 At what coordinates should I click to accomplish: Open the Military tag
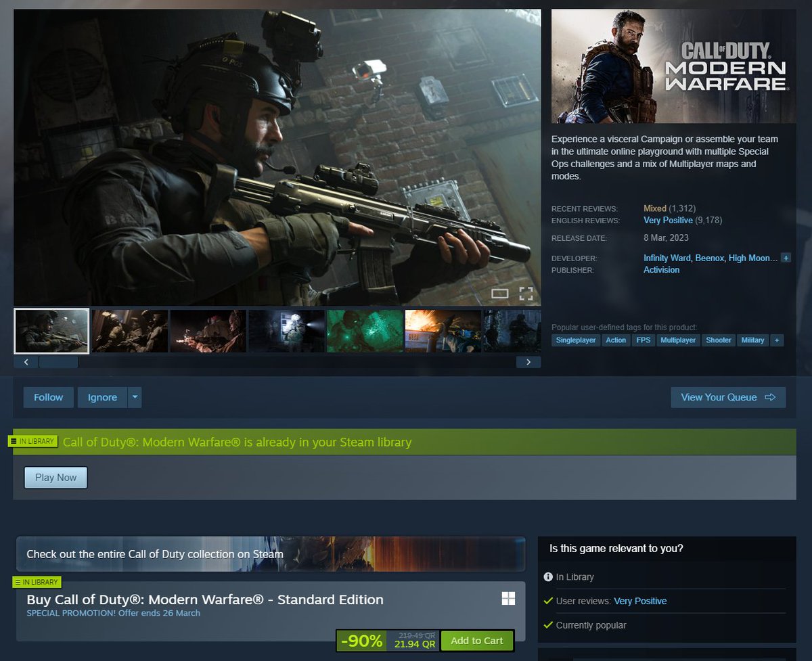tap(752, 340)
